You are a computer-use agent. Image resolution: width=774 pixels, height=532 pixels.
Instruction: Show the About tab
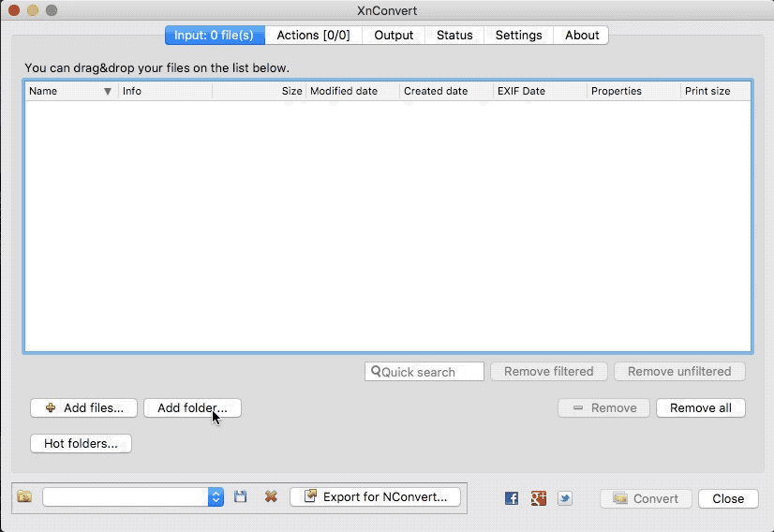tap(582, 35)
